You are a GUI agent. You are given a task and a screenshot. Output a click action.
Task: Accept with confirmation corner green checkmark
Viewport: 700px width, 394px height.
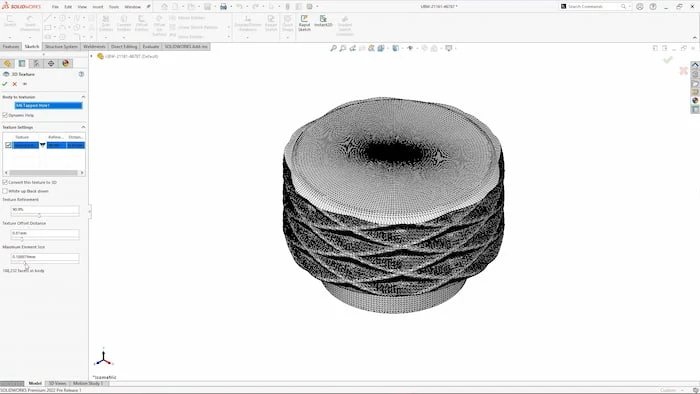(668, 59)
